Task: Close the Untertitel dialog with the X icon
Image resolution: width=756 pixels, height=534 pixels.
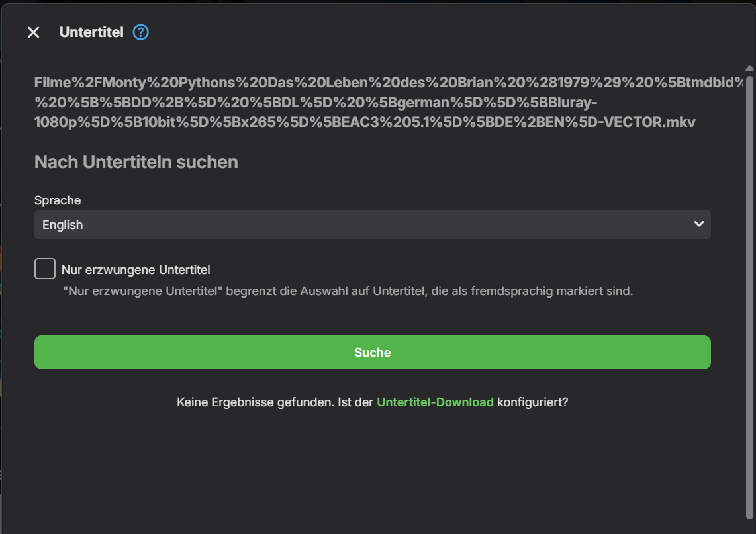Action: tap(33, 32)
